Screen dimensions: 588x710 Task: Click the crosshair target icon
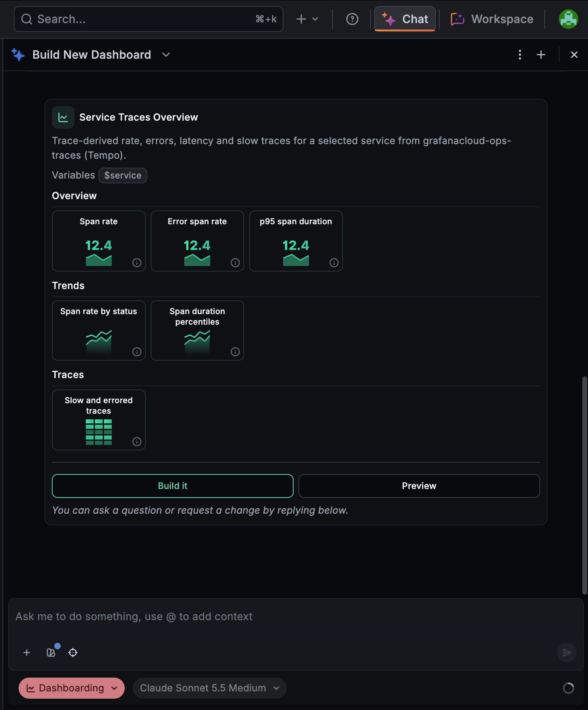73,653
